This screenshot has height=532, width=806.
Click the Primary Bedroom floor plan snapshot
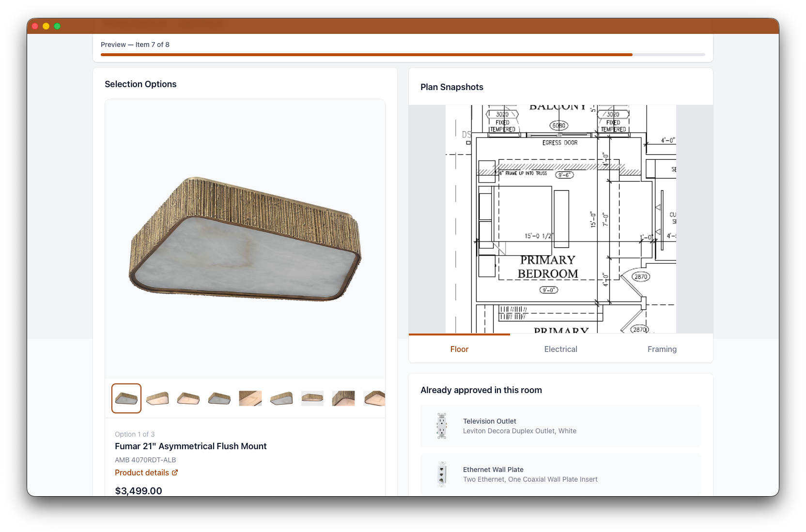click(560, 219)
